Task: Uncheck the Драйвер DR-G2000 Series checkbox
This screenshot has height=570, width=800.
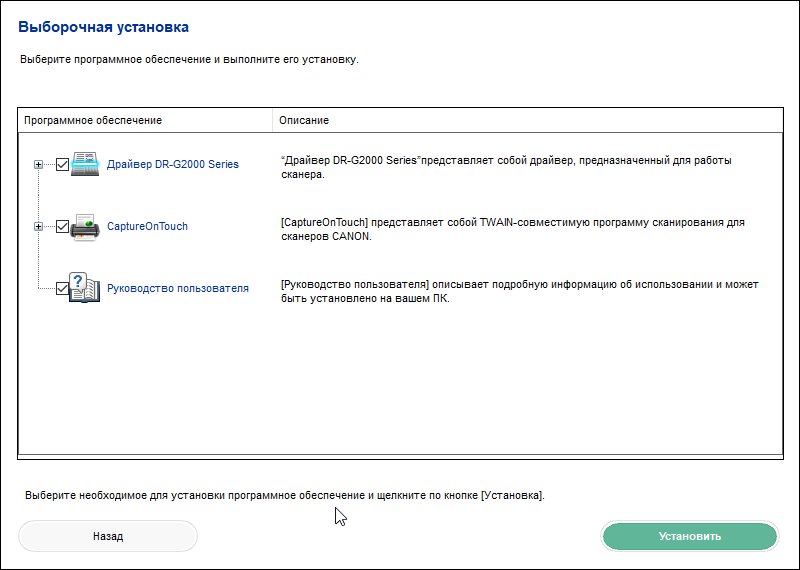Action: click(62, 164)
